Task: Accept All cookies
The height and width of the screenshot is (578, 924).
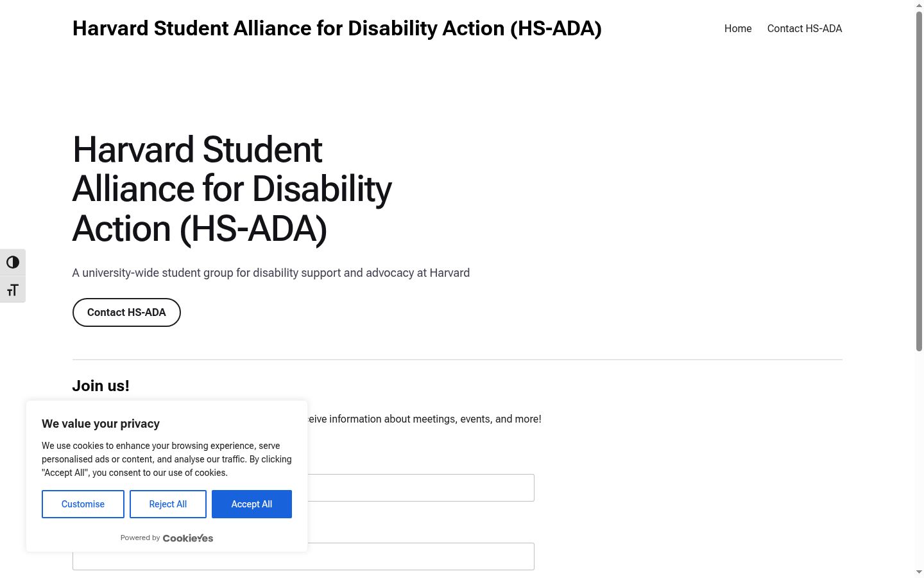Action: [252, 504]
